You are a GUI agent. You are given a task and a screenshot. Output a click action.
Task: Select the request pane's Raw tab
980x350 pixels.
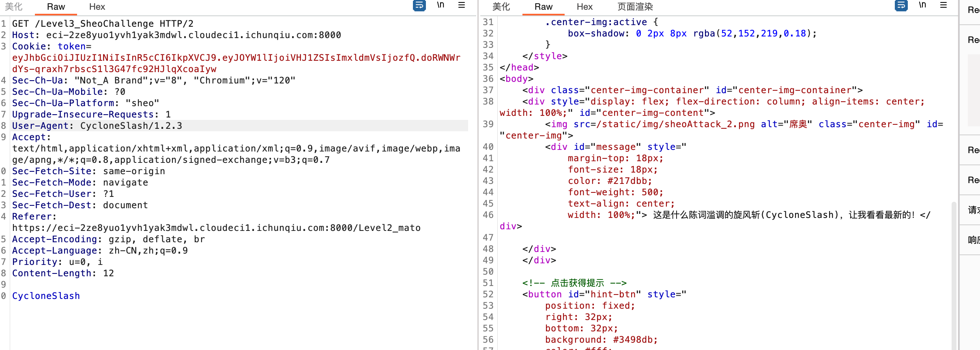coord(56,7)
